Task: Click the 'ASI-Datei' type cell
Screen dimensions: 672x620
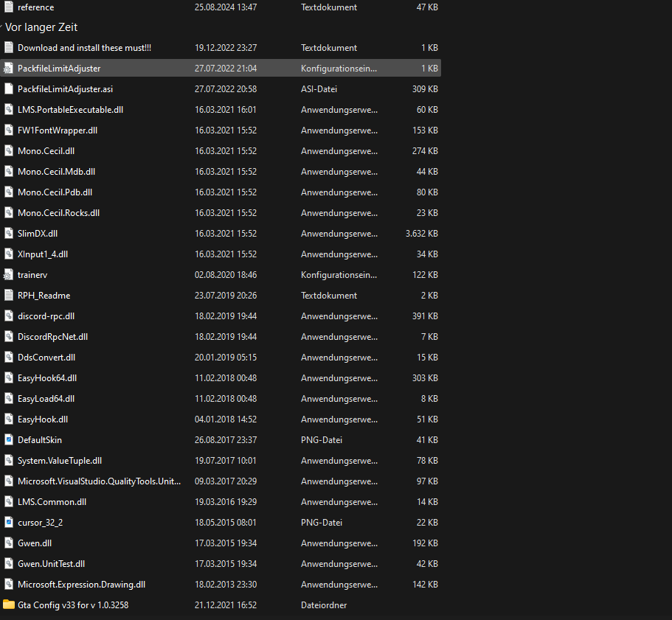Action: pyautogui.click(x=319, y=88)
